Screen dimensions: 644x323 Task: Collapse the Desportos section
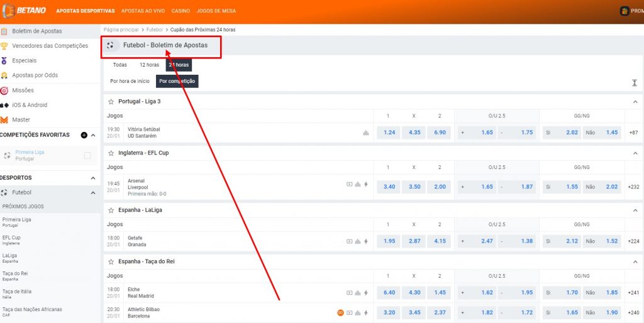(93, 178)
